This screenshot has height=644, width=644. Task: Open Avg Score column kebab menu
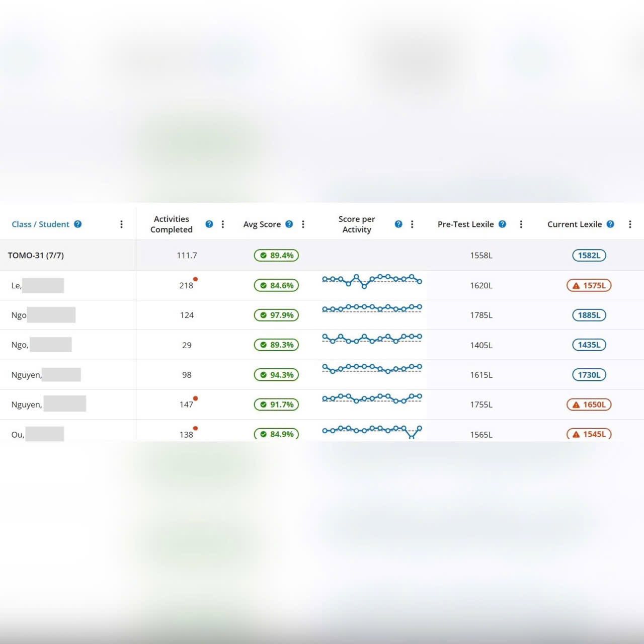coord(303,224)
